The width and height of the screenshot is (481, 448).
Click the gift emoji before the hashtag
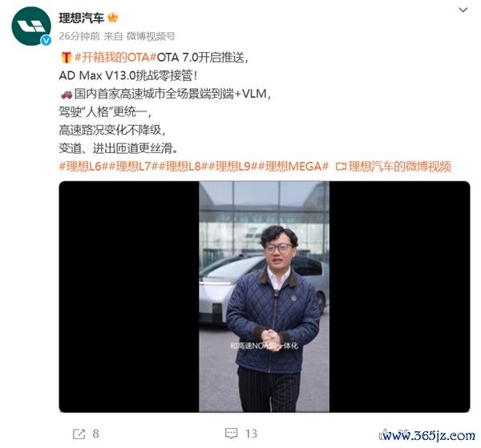pos(66,58)
